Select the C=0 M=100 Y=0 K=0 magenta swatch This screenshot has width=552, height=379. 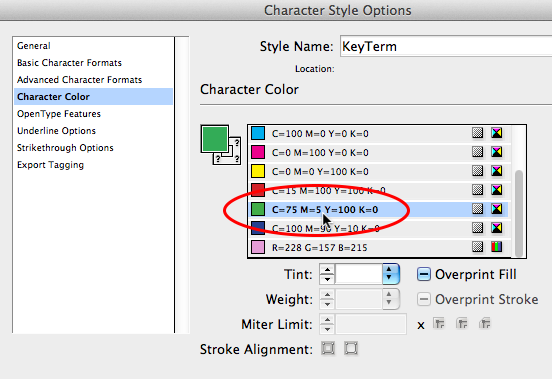click(x=379, y=152)
